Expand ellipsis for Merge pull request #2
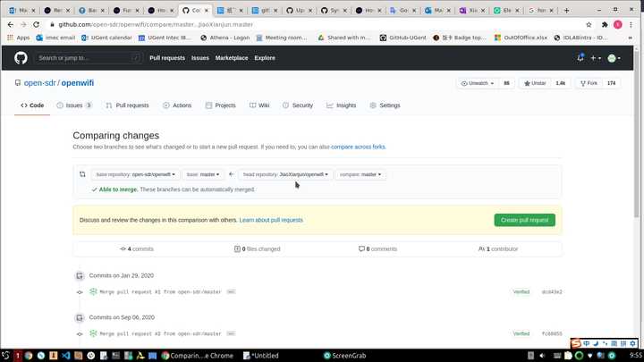This screenshot has height=362, width=644. tap(231, 334)
